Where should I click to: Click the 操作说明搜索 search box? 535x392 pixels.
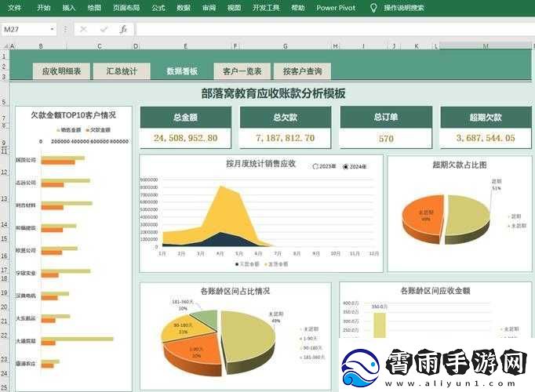(x=404, y=8)
